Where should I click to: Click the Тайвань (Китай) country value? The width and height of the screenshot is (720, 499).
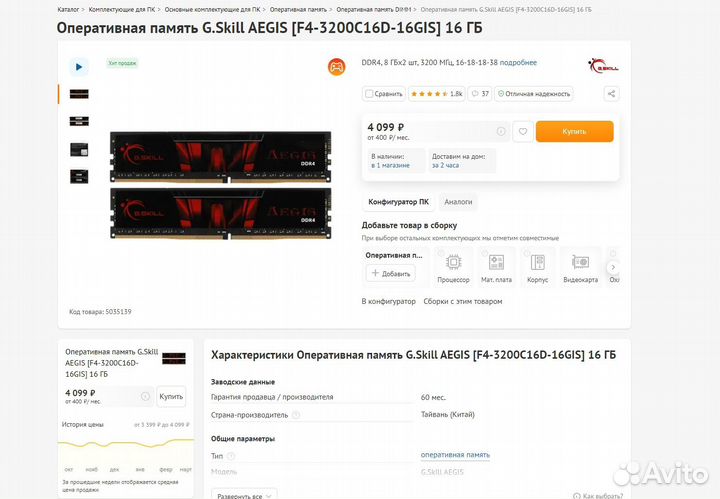pos(448,414)
